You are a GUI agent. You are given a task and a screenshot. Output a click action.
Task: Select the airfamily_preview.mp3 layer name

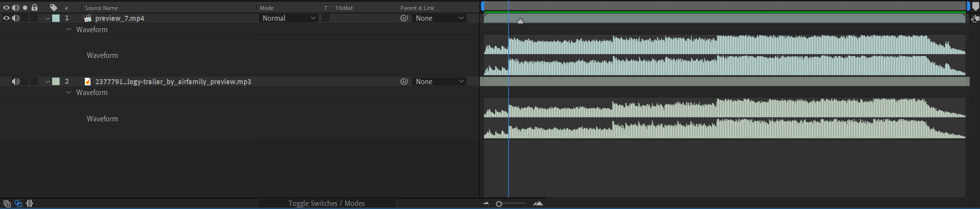(173, 82)
